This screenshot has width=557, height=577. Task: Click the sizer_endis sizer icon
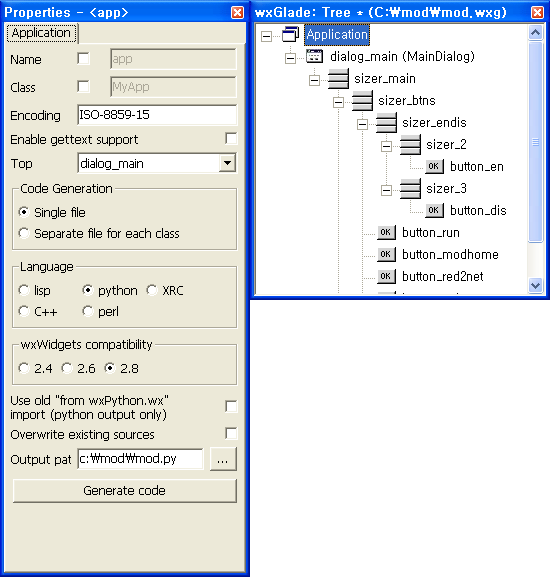pos(386,123)
